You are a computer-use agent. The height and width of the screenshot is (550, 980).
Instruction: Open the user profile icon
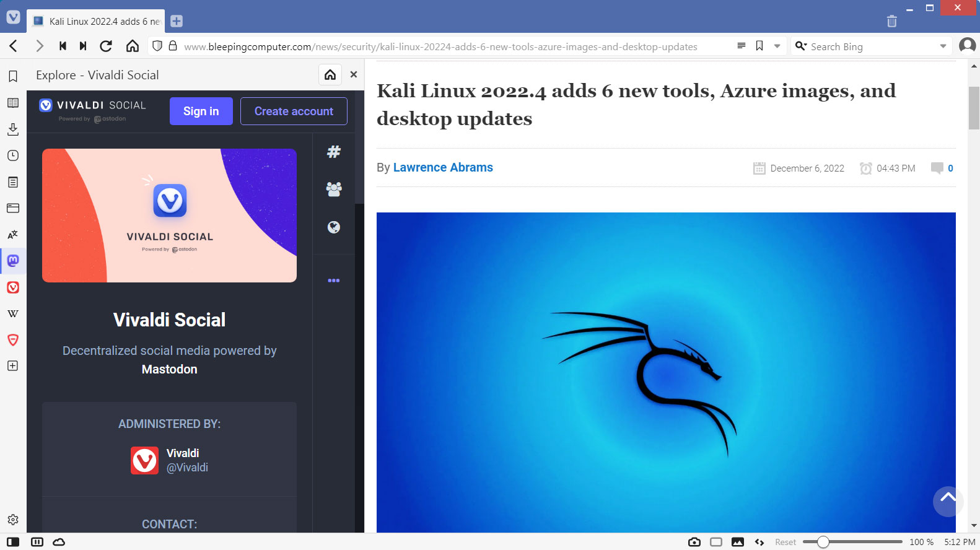click(x=967, y=46)
